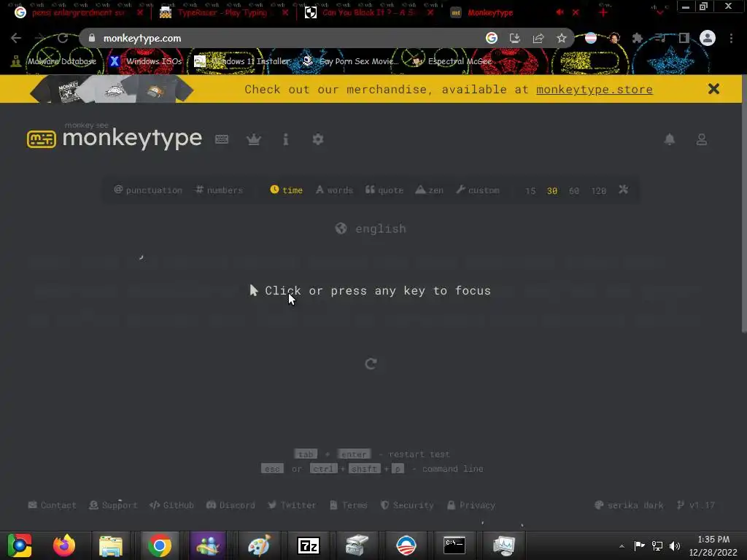The width and height of the screenshot is (747, 560).
Task: Open the english language selector
Action: [371, 228]
